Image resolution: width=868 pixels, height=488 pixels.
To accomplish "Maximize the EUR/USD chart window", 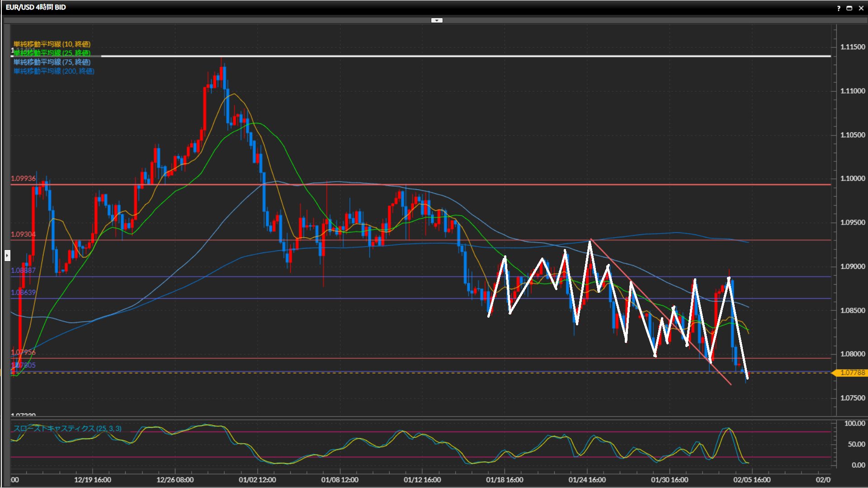I will pyautogui.click(x=849, y=8).
